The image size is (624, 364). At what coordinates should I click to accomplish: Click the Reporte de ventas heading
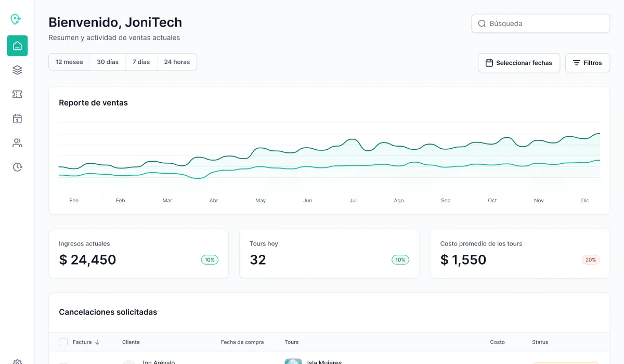(x=93, y=103)
